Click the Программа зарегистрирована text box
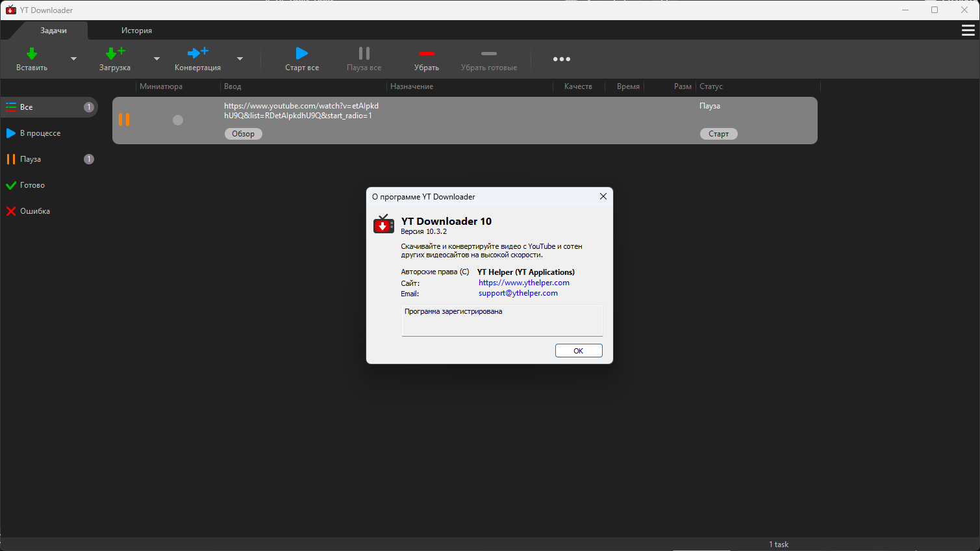Screen dimensions: 980x551 [x=502, y=321]
